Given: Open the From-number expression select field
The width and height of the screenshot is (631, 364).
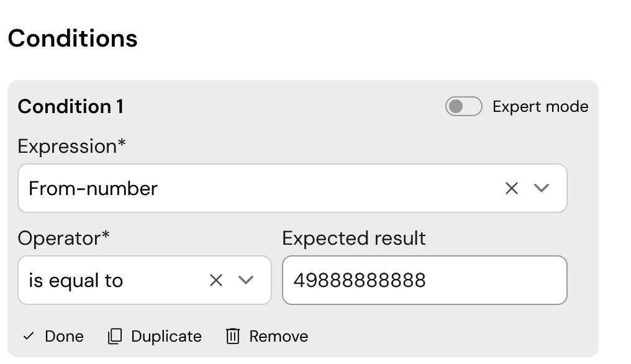Looking at the screenshot, I should click(x=293, y=188).
